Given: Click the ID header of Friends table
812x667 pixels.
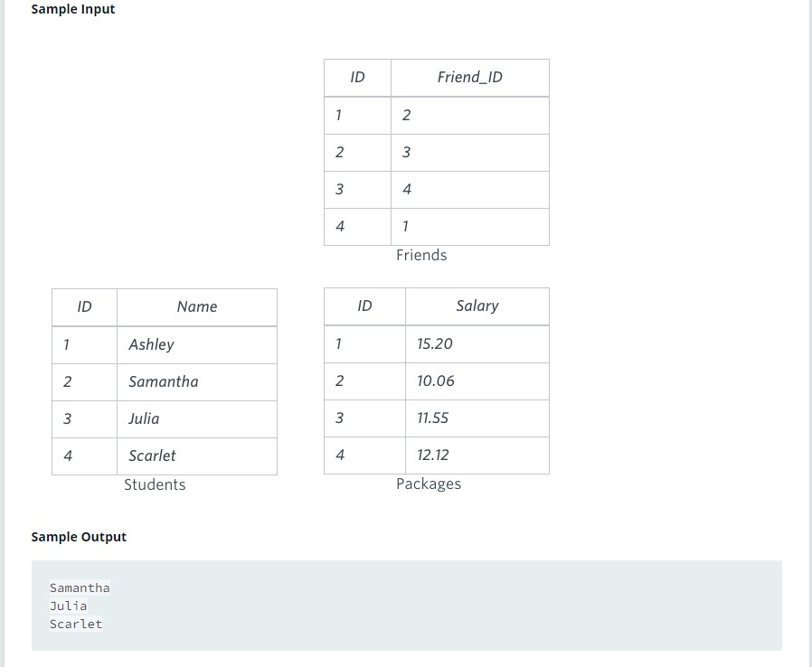Looking at the screenshot, I should tap(357, 78).
